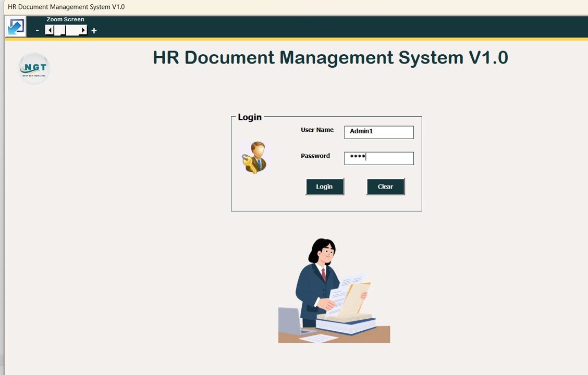This screenshot has width=588, height=375.
Task: Click the Zoom Screen toolbar label
Action: [x=65, y=19]
